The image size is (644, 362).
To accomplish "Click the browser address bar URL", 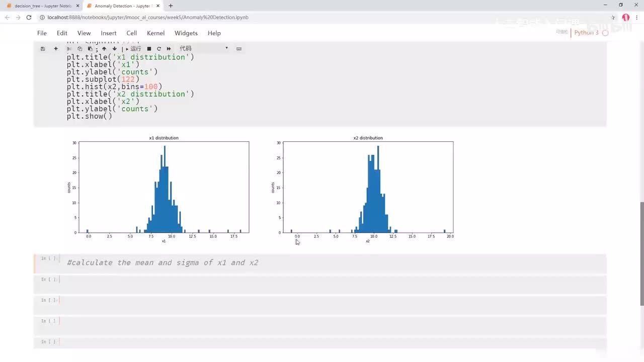I will [148, 17].
